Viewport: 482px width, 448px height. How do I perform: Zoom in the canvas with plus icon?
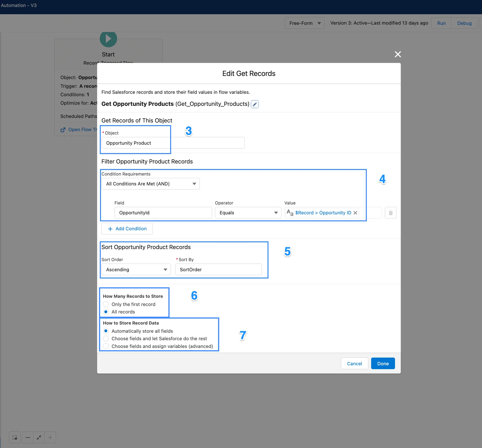click(x=50, y=438)
